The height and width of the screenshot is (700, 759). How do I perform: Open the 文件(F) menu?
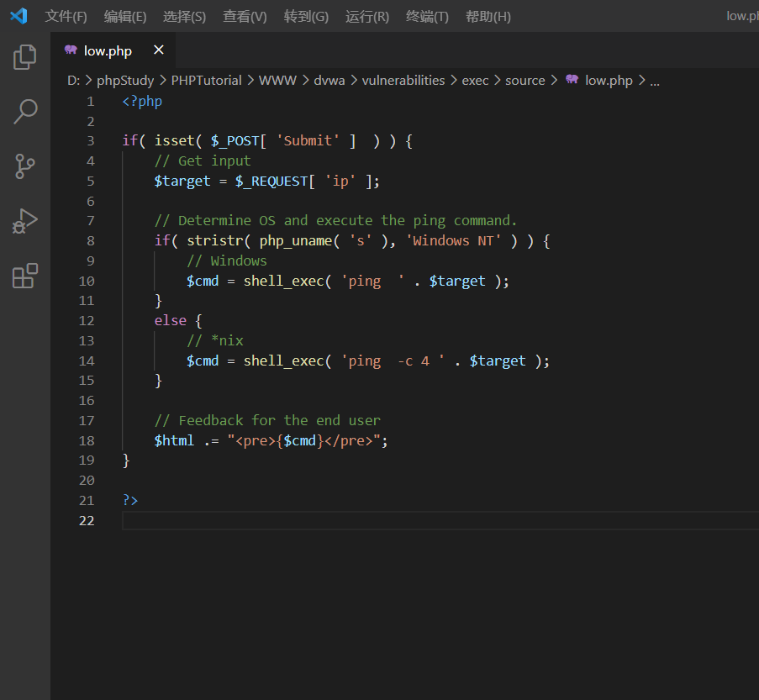point(66,17)
